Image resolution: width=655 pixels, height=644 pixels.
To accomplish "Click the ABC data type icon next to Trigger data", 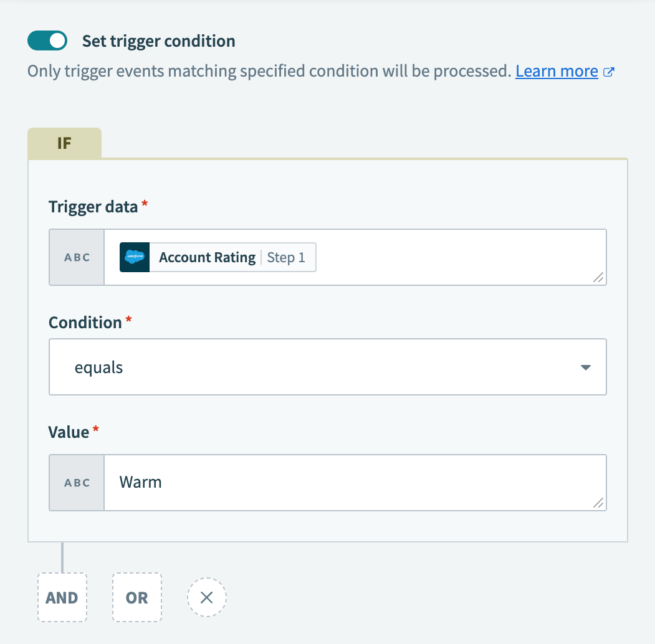I will tap(76, 257).
